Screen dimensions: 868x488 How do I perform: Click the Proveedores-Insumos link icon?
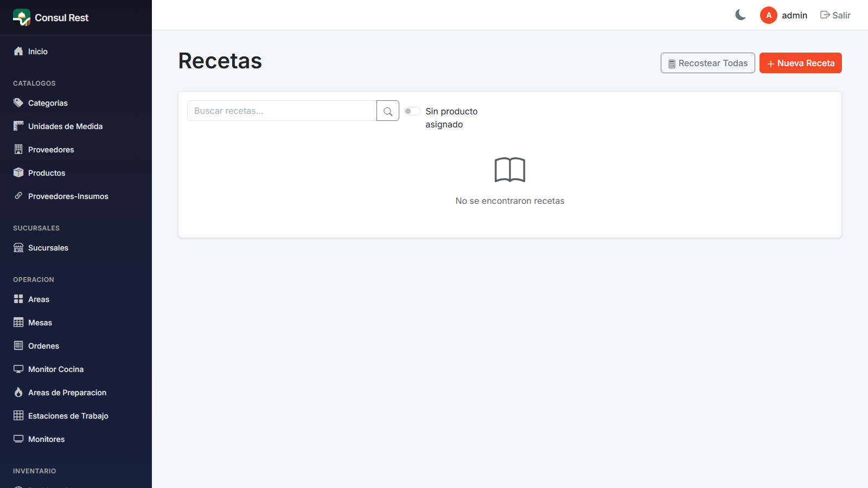(18, 196)
